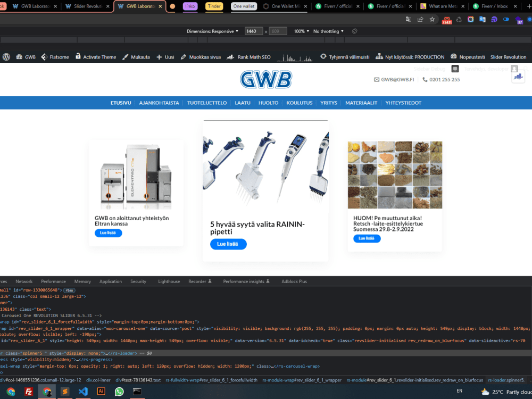Viewport: 532px width, 399px height.
Task: Switch to DevTools Memory tab
Action: tap(82, 281)
